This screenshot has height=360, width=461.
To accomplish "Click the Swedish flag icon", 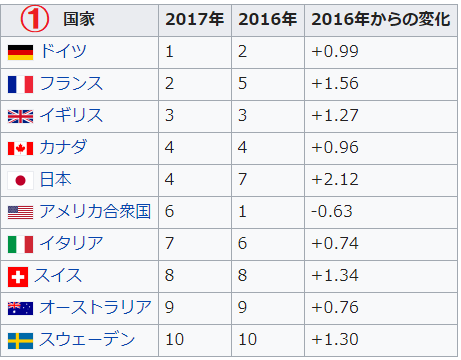I will pos(20,341).
